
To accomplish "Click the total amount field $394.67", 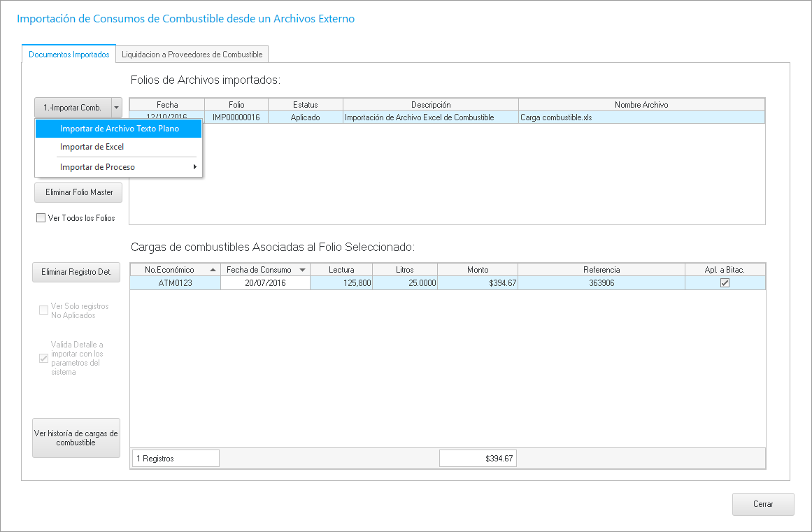I will (478, 459).
